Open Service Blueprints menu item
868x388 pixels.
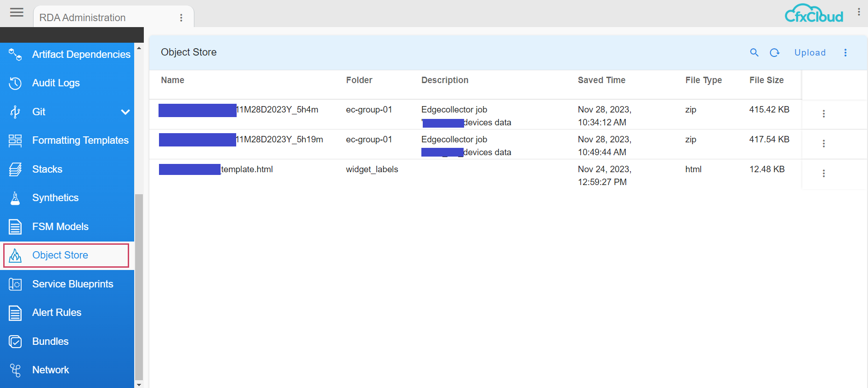click(72, 284)
